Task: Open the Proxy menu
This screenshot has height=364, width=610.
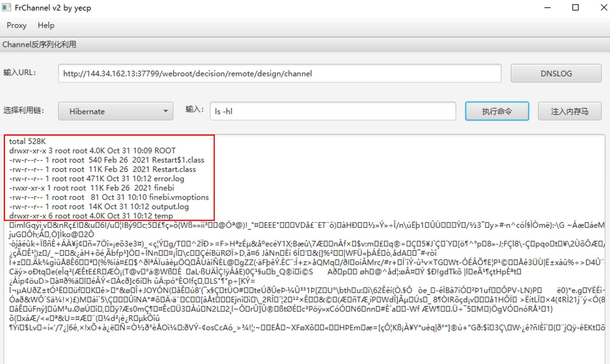Action: pos(17,25)
